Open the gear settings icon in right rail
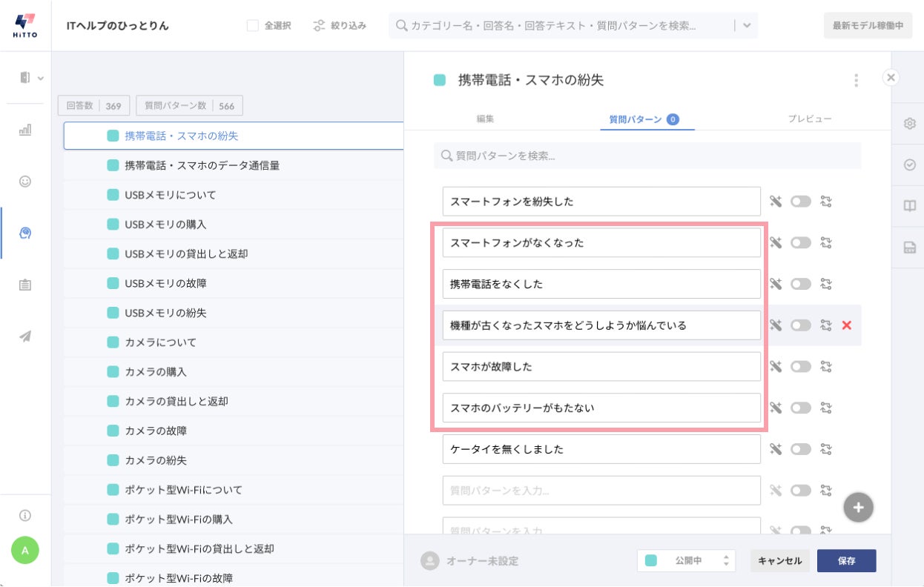 point(910,124)
